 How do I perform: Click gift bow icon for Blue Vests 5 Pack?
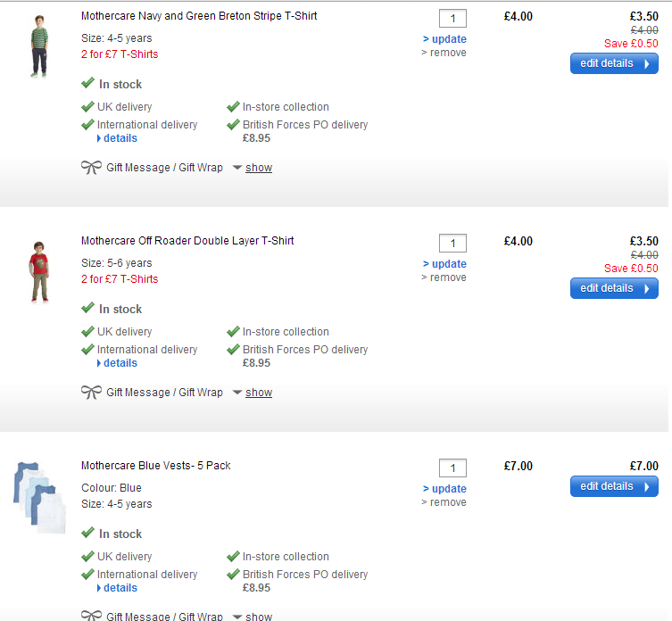tap(91, 616)
